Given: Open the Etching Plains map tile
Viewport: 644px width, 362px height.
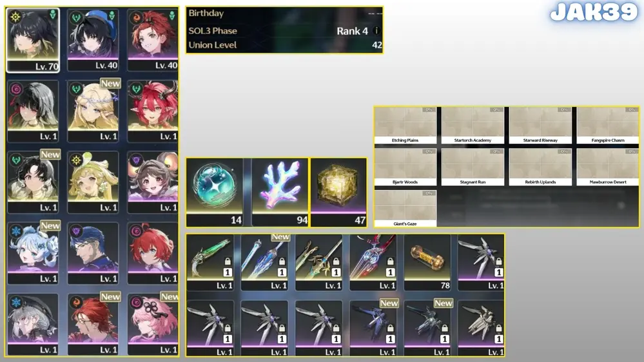Looking at the screenshot, I should [405, 125].
